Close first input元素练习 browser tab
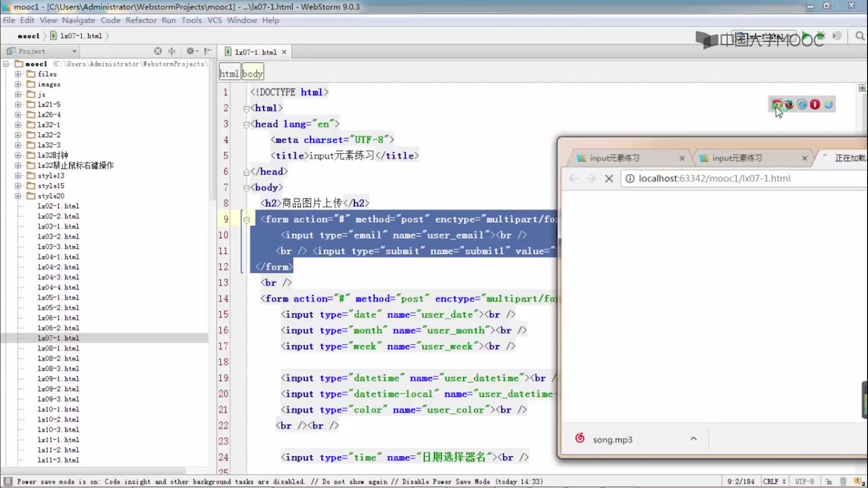Screen dimensions: 868x488 pos(682,158)
